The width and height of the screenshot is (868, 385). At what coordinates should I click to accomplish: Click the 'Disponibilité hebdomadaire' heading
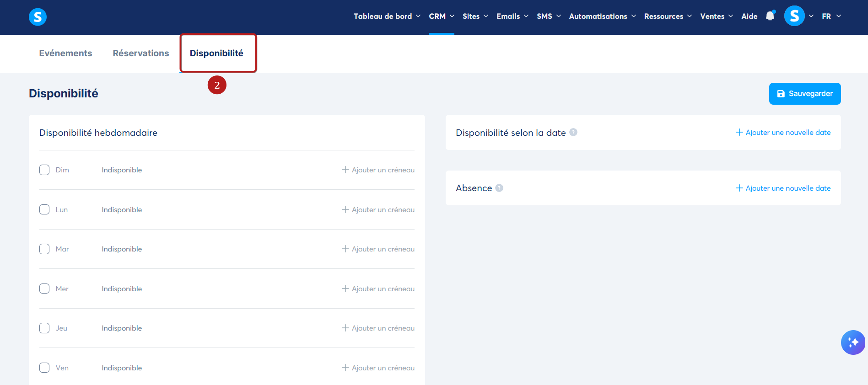click(98, 133)
